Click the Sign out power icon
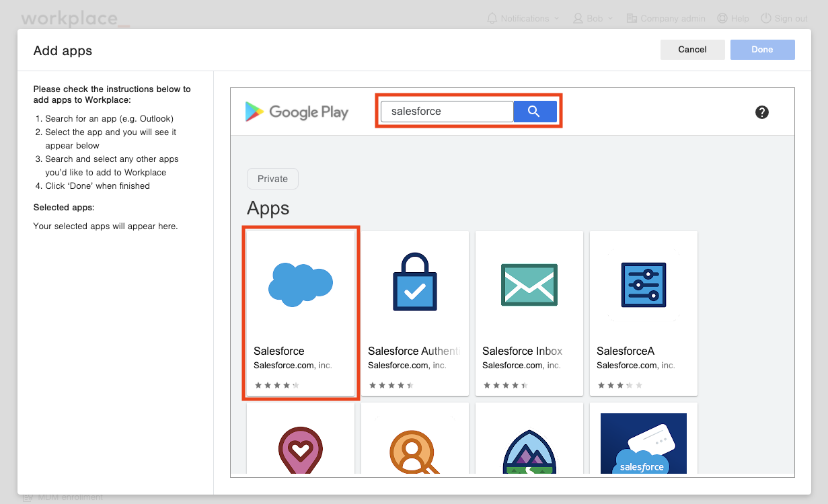828x504 pixels. click(766, 18)
